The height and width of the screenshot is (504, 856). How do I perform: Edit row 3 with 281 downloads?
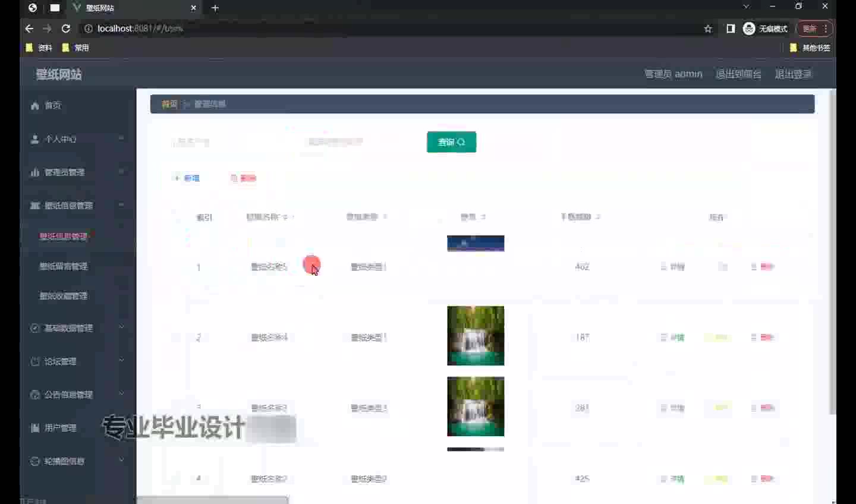717,408
